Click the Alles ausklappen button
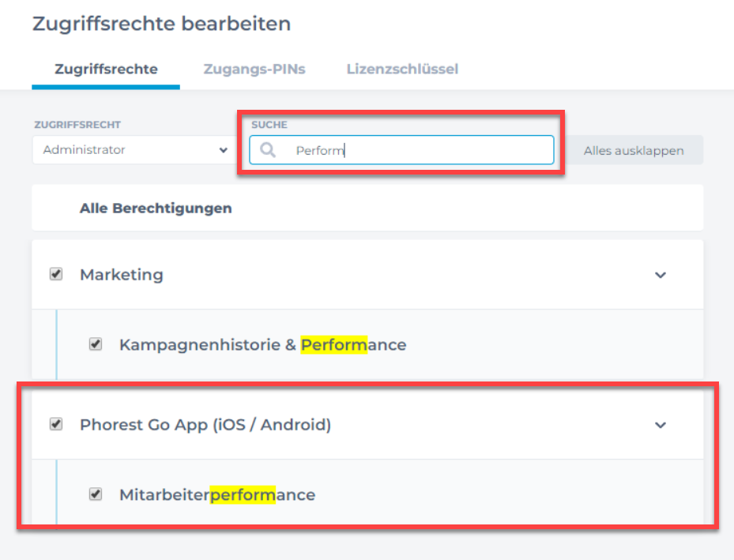 pos(634,150)
